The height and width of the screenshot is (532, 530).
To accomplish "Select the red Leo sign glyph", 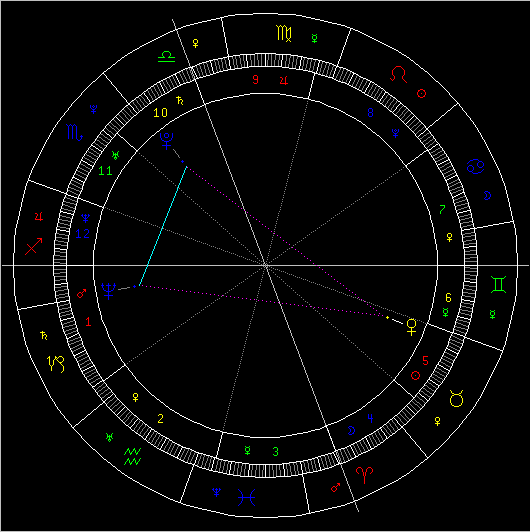I will [398, 75].
